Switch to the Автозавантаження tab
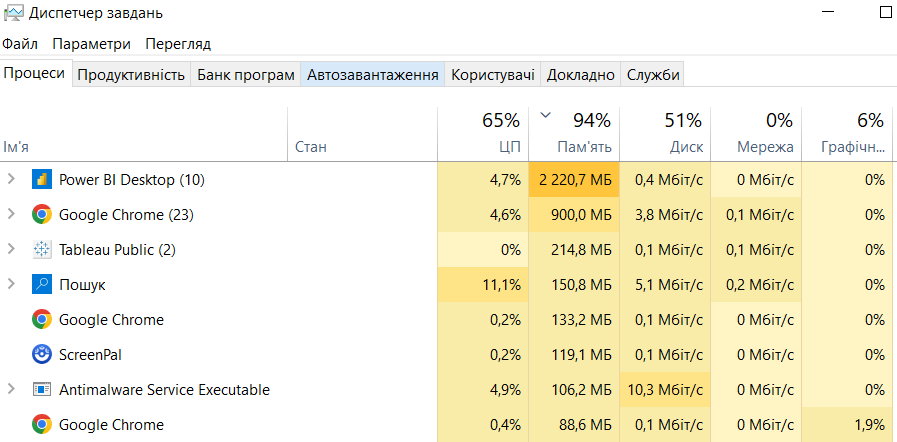This screenshot has width=897, height=442. pos(372,75)
